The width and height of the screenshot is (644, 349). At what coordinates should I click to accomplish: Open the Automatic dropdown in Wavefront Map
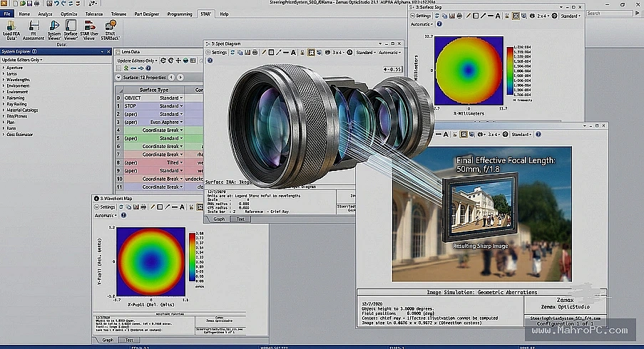click(x=106, y=215)
